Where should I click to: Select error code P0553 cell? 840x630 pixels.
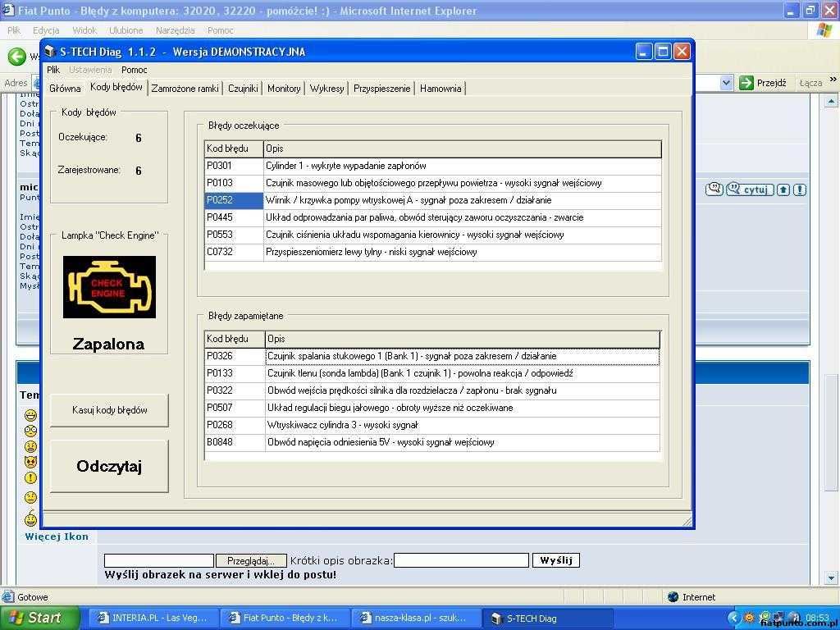coord(234,234)
